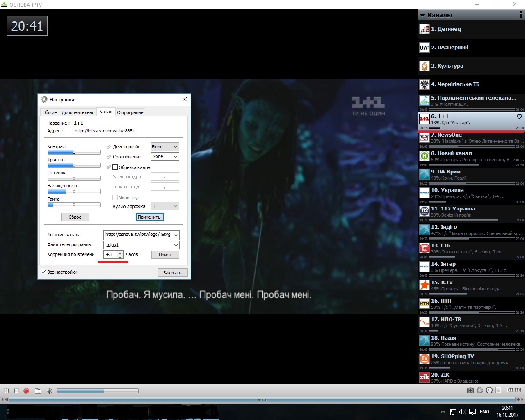Toggle the Моно звук checkbox
This screenshot has height=420, width=525.
[115, 198]
